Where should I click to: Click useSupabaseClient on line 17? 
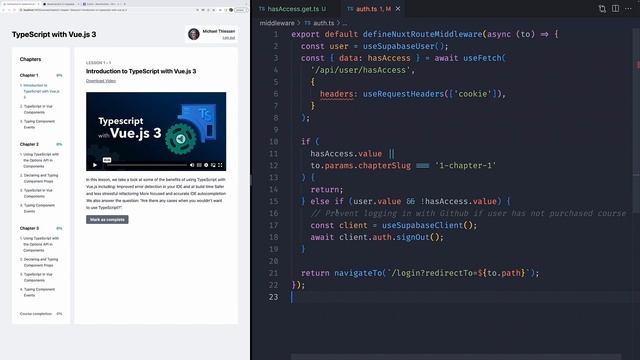point(423,225)
